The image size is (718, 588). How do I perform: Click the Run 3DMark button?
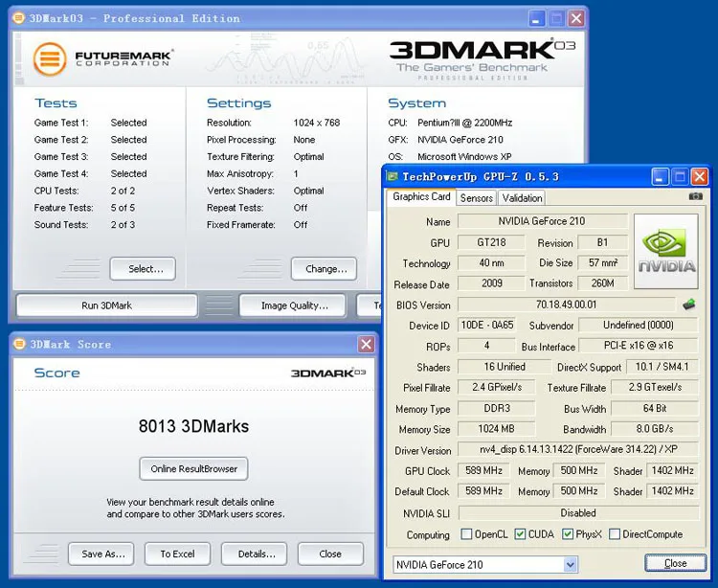pos(106,305)
